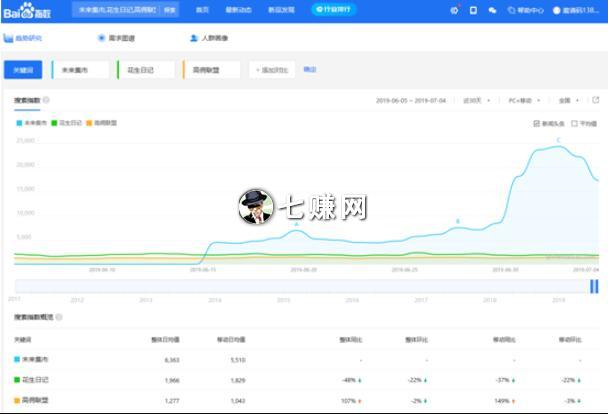Open the mobile device icon in the header

(473, 10)
